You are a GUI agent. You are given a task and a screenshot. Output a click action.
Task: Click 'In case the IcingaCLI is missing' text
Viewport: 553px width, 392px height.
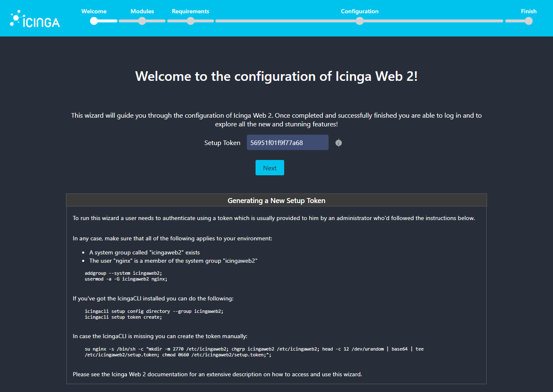[160, 336]
